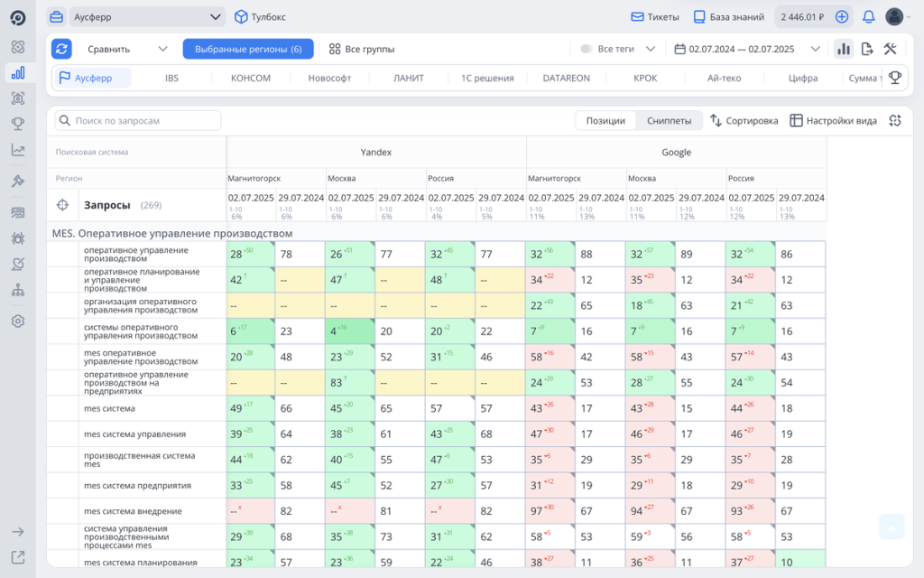Expand the sidebar with the arrow icon
The width and height of the screenshot is (924, 578).
(18, 532)
